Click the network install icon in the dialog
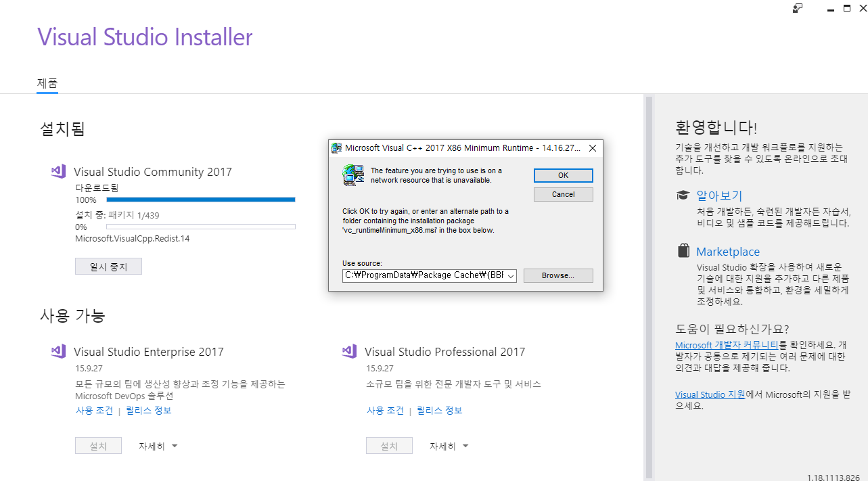Screen dimensions: 868x481 (x=353, y=175)
